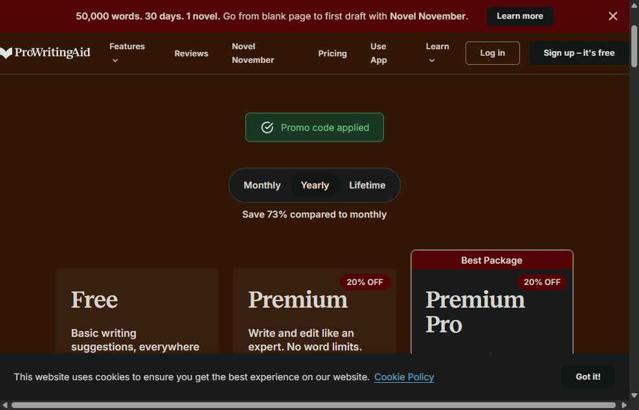The image size is (639, 410).
Task: Click the checkmark icon in Promo code applied
Action: coord(267,128)
